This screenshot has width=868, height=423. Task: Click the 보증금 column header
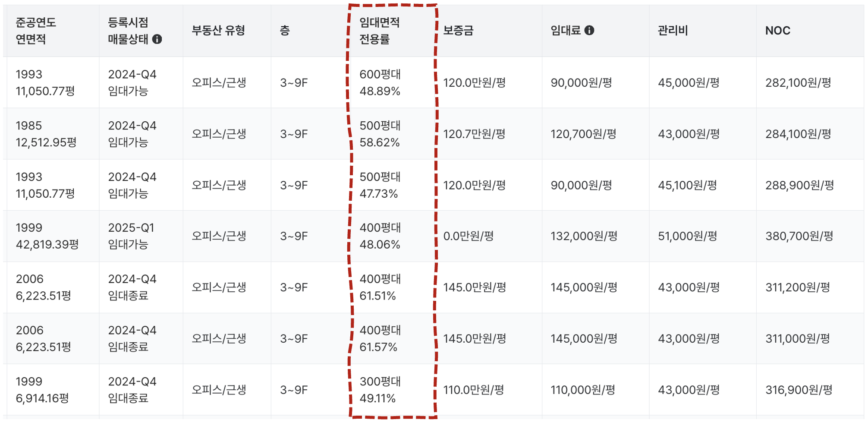coord(458,31)
